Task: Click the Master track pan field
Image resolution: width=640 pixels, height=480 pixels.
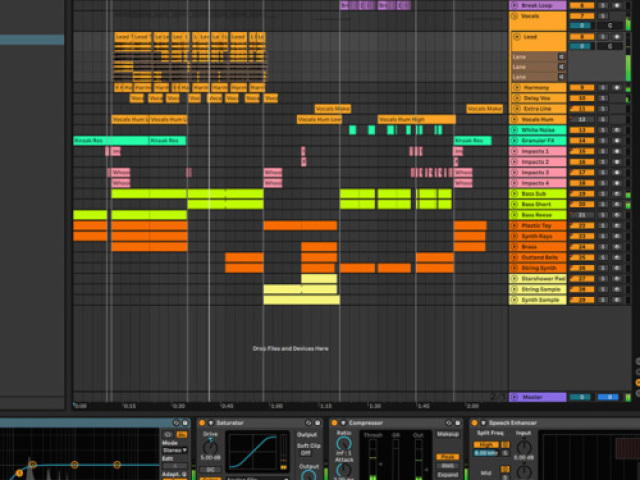Action: 608,397
